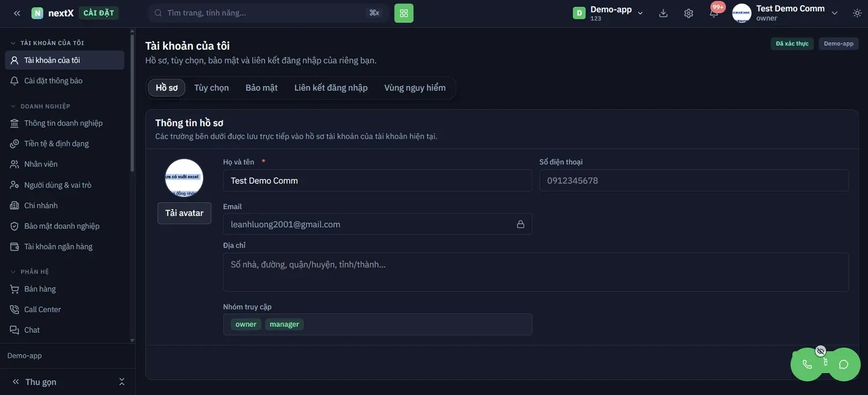Screen dimensions: 868x395
Task: Click the Họ và tên input field
Action: pyautogui.click(x=377, y=181)
